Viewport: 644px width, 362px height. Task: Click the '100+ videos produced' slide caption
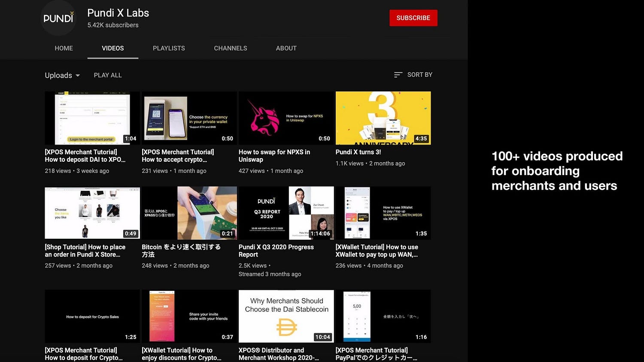557,171
